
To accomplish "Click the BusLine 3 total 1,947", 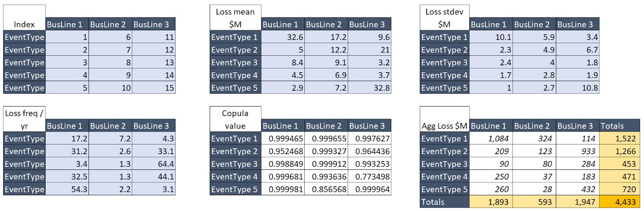I will (578, 202).
